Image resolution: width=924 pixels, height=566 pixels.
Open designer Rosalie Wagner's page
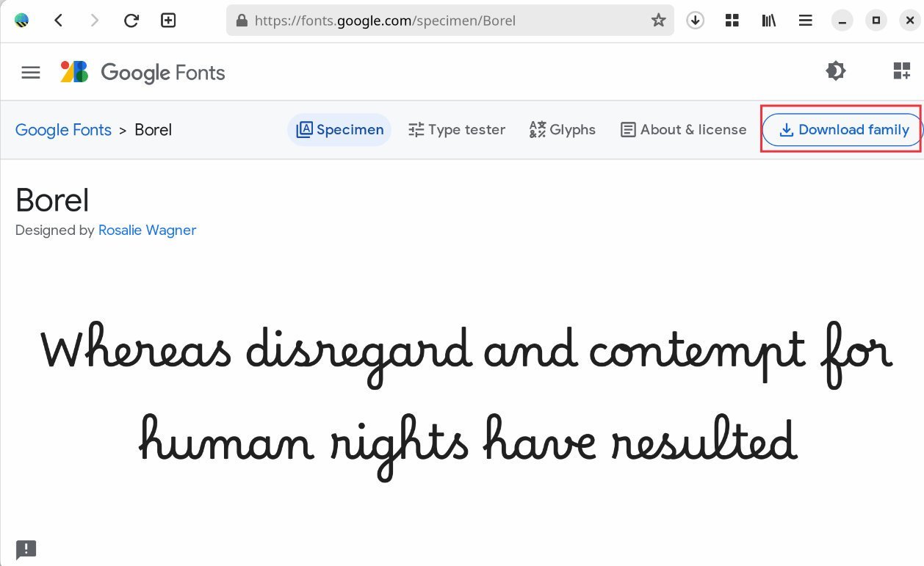(147, 230)
